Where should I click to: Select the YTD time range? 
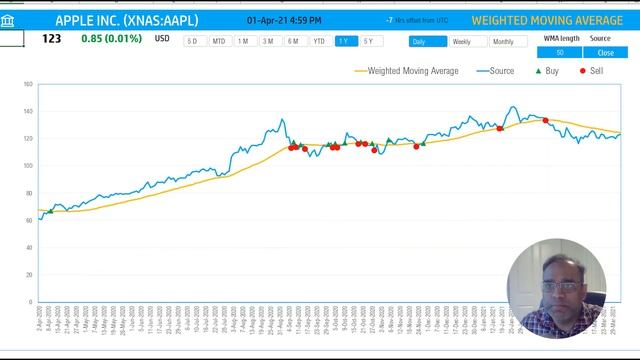321,41
